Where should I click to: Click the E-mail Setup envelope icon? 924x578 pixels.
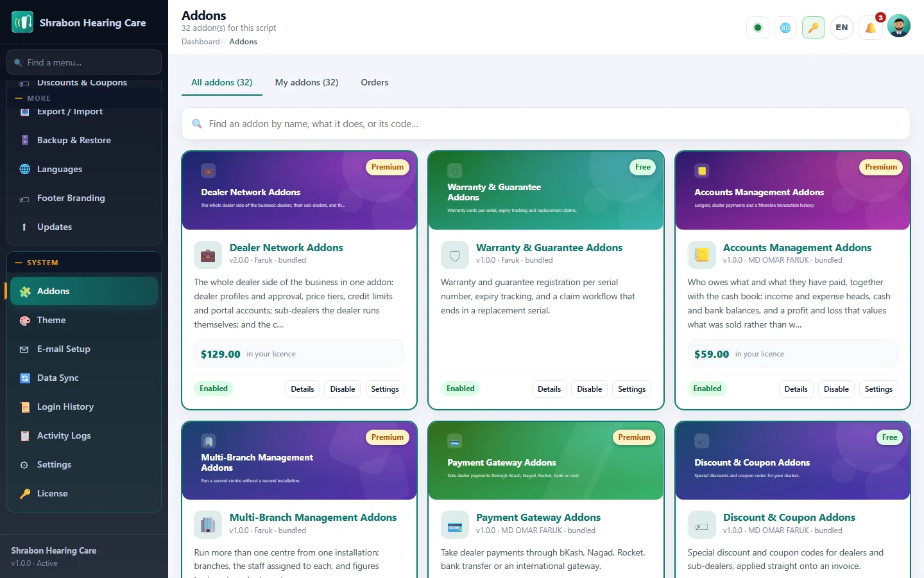click(24, 349)
